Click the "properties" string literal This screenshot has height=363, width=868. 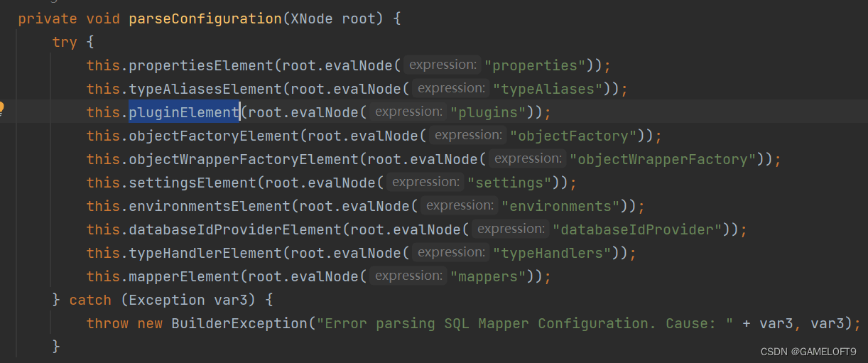539,65
